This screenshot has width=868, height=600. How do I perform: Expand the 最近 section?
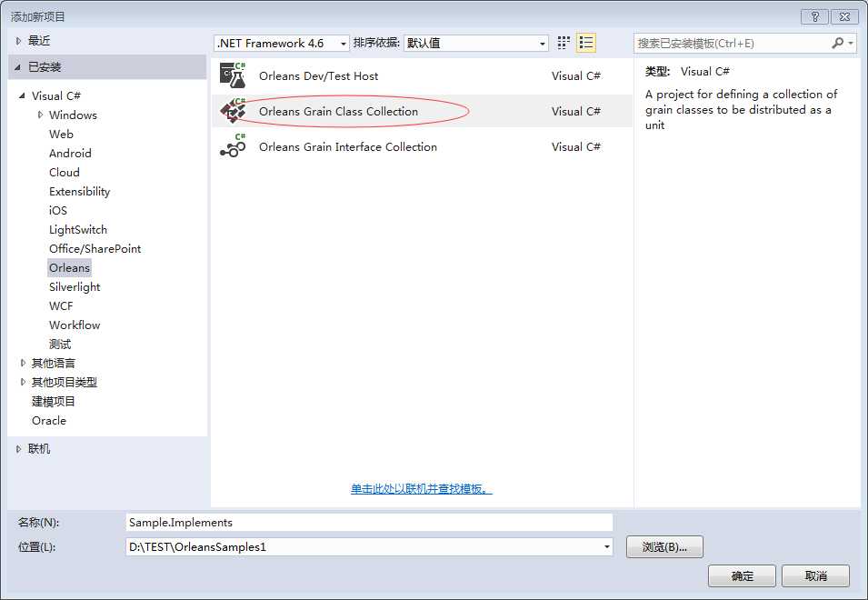coord(18,41)
